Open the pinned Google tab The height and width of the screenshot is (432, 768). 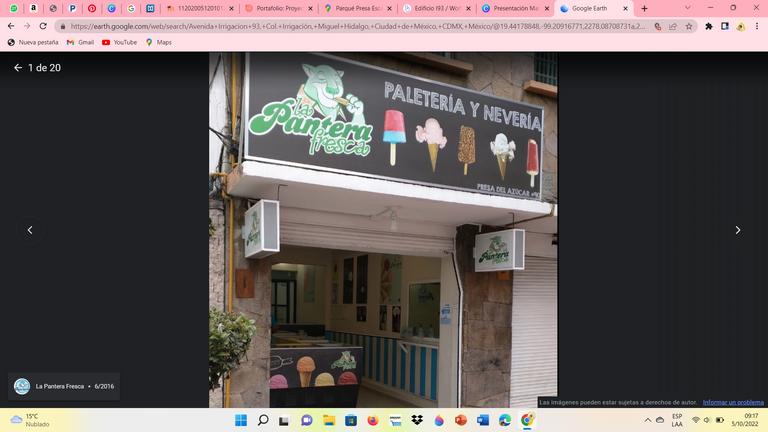point(131,8)
